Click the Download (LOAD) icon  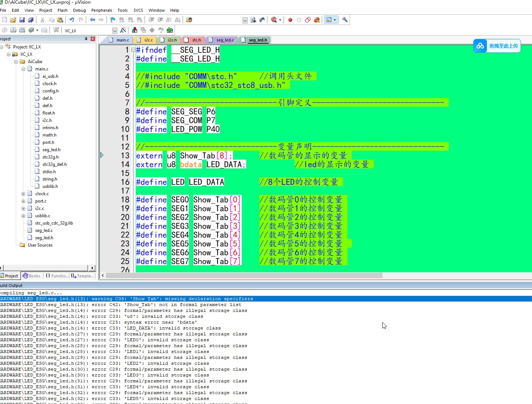pos(56,30)
